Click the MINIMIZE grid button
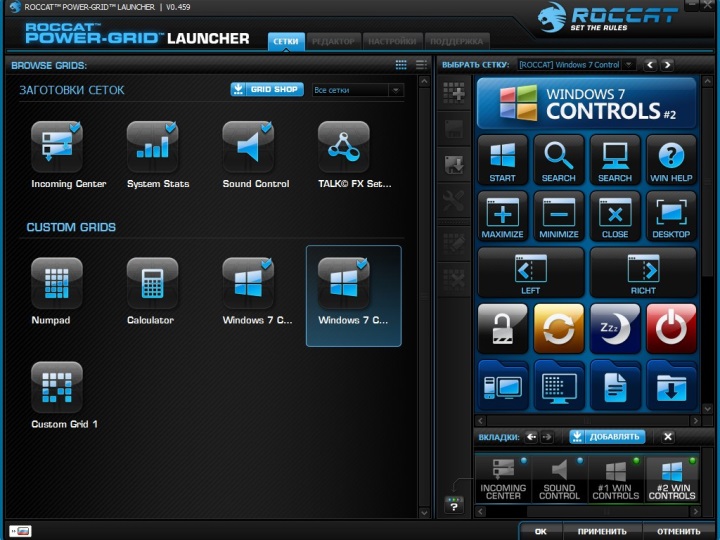Screen dimensions: 720x540 pyautogui.click(x=559, y=216)
